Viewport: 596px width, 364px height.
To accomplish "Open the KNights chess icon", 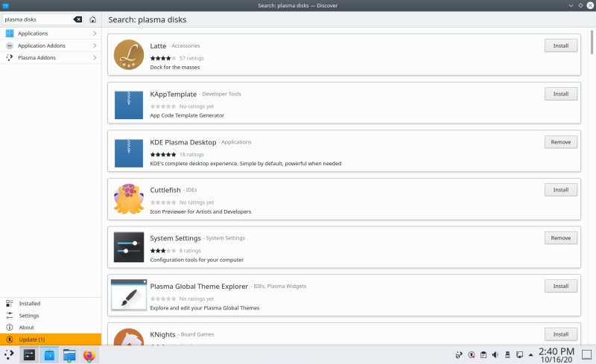I will pos(129,337).
